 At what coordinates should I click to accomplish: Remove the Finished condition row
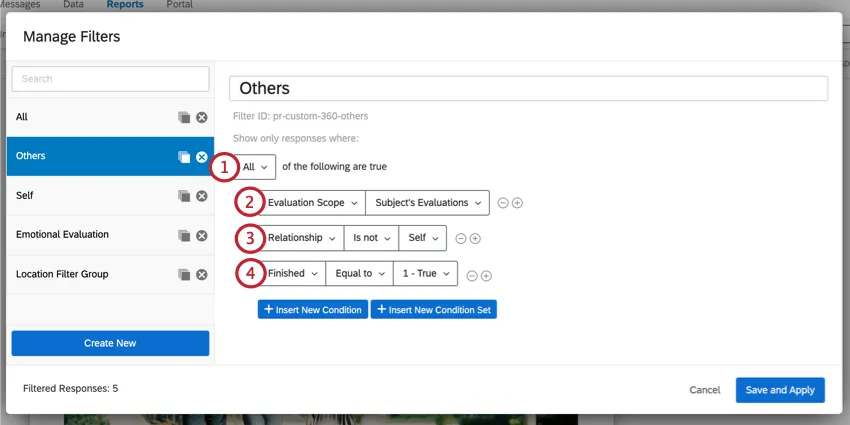pos(472,275)
